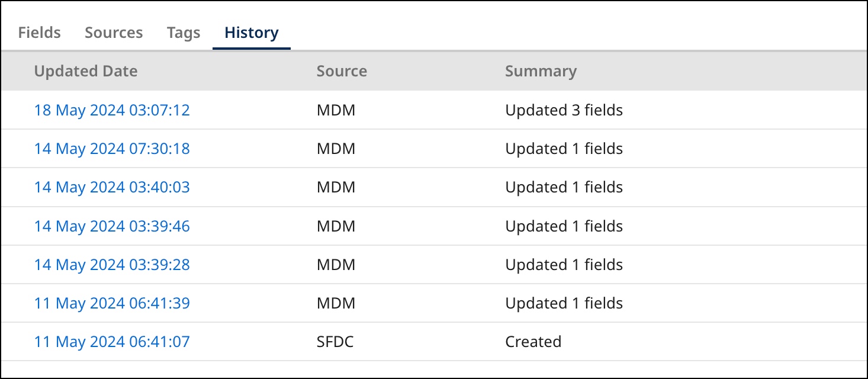The height and width of the screenshot is (379, 868).
Task: Open the Sources tab
Action: tap(114, 33)
